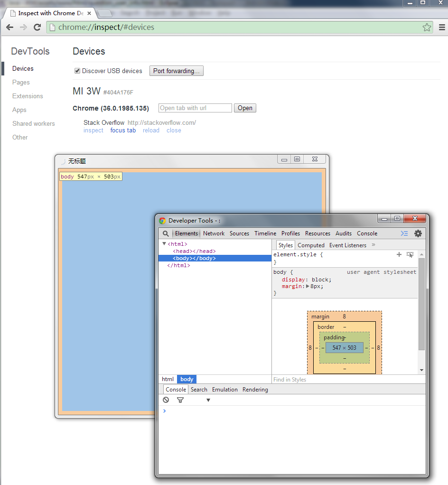This screenshot has width=448, height=485.
Task: Show more Styles sidebar tabs chevron
Action: pyautogui.click(x=373, y=245)
